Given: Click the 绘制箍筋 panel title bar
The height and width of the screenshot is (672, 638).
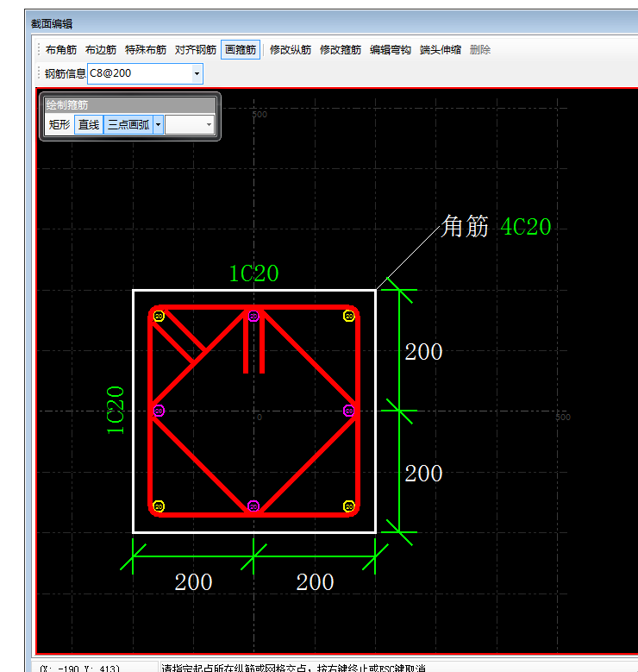Looking at the screenshot, I should pos(130,105).
